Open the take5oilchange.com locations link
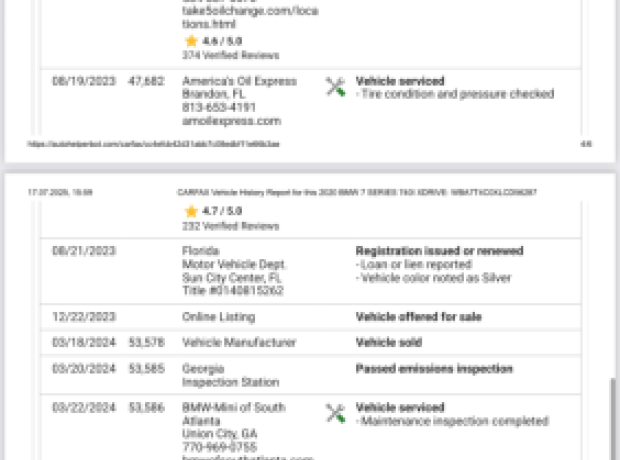 click(x=250, y=17)
